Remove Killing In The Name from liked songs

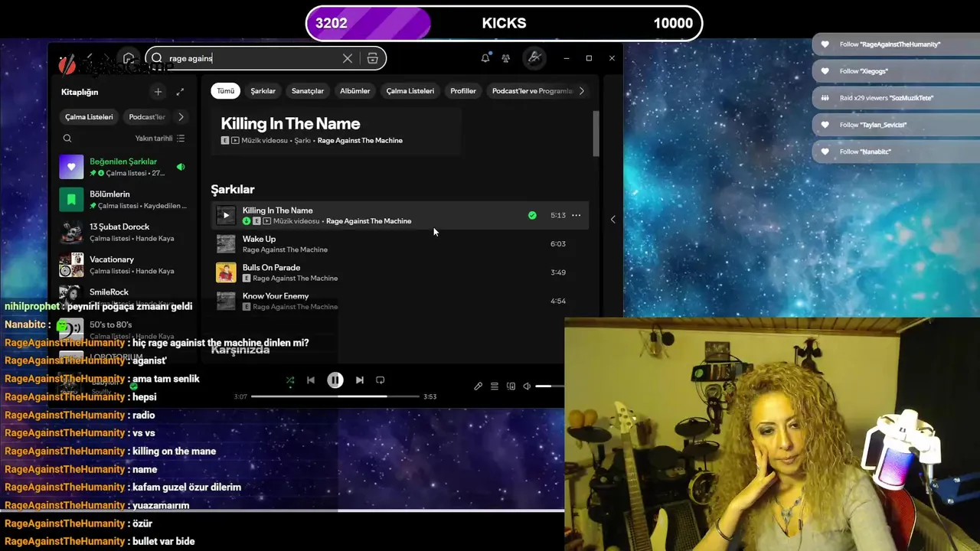pos(532,216)
